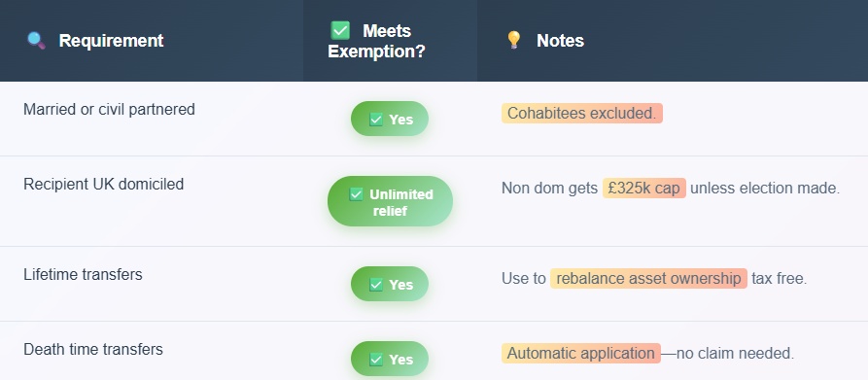
Task: Click the check icon in Unlimited relief badge
Action: [356, 194]
